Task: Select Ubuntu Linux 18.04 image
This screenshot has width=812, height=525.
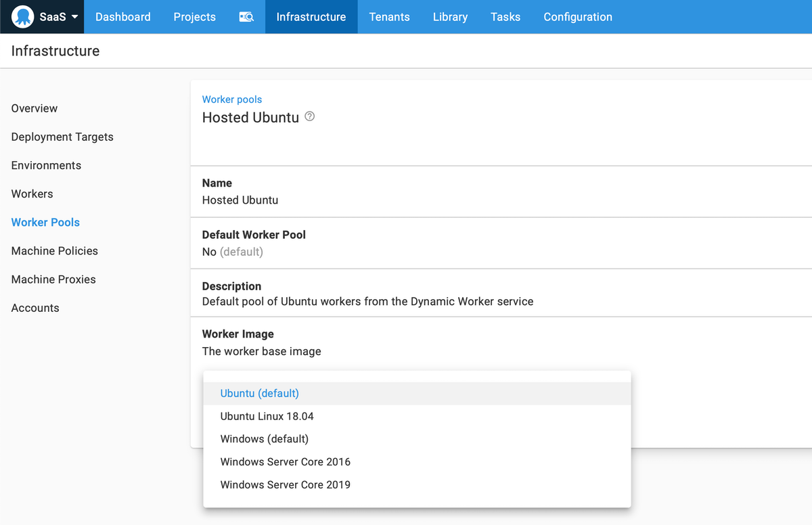Action: point(267,416)
